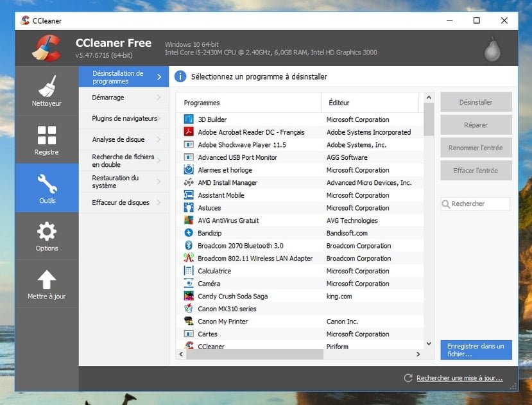Open Plugins de navigateurs
This screenshot has width=532, height=405.
point(124,119)
